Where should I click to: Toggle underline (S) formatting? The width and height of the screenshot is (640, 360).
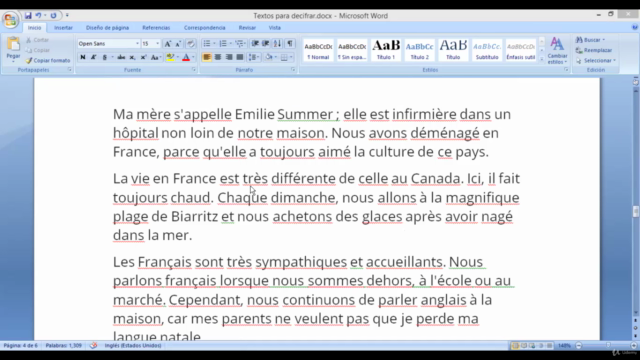point(104,57)
